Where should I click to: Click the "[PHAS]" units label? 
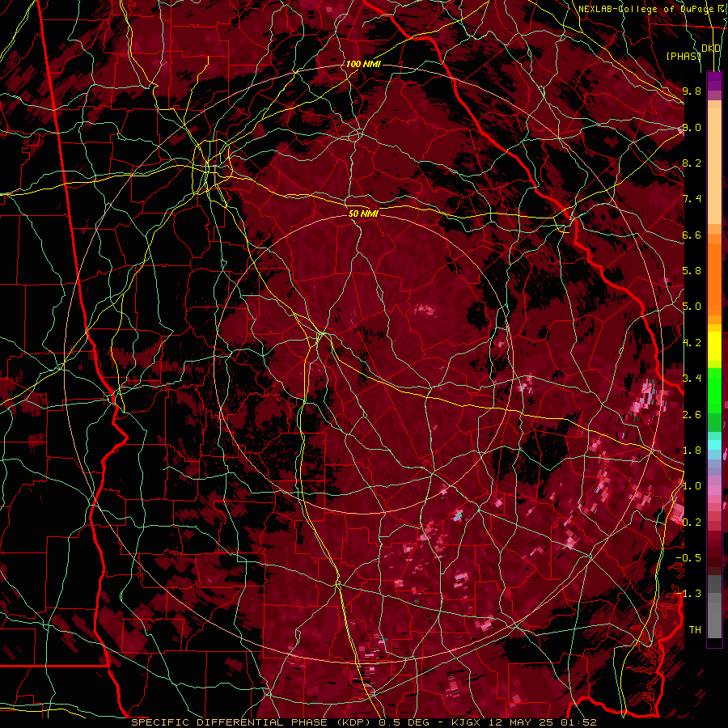pyautogui.click(x=683, y=56)
